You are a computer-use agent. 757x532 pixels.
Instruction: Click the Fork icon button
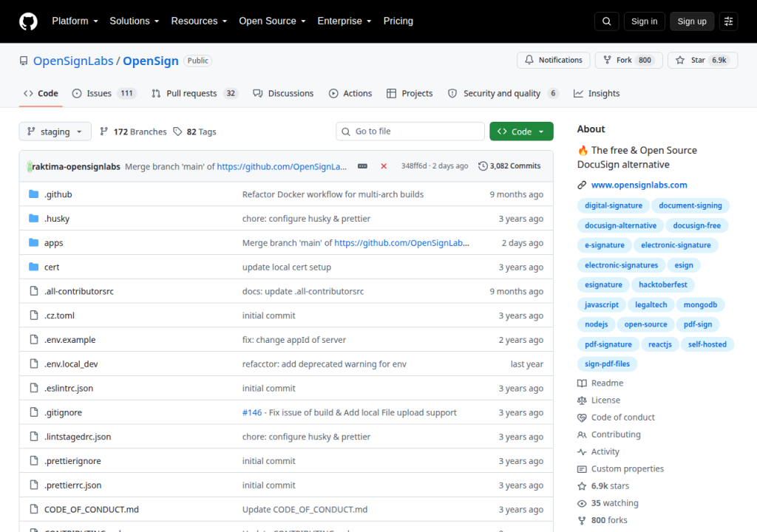point(608,60)
